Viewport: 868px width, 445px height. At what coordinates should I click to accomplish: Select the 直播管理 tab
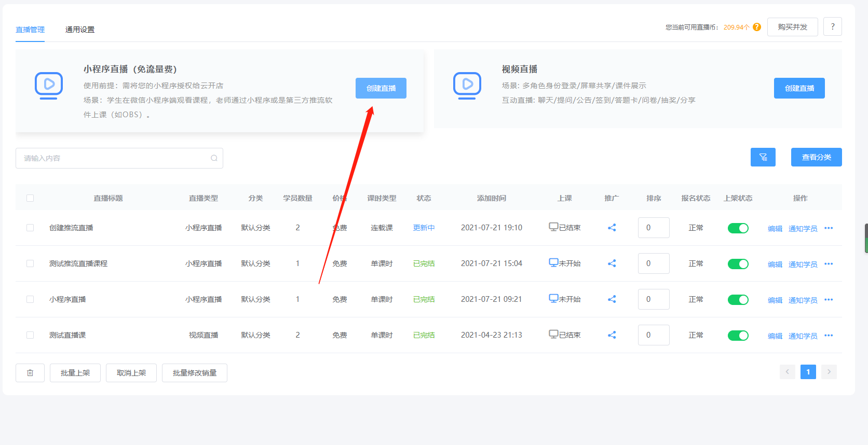30,30
